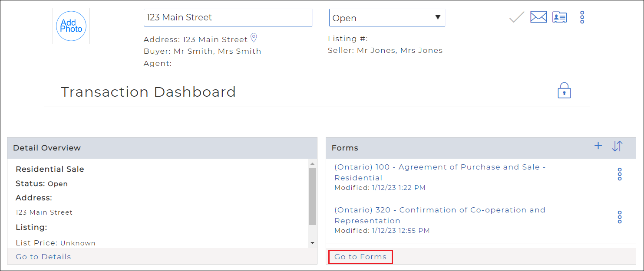Click the Add Photo circle icon

click(71, 26)
